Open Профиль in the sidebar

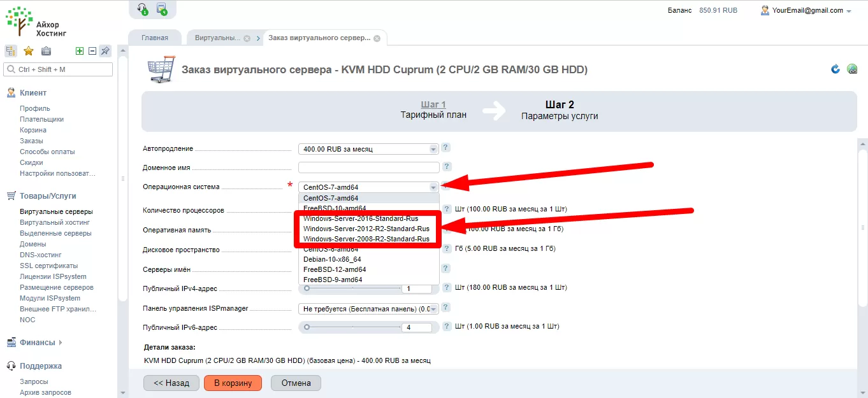(35, 108)
